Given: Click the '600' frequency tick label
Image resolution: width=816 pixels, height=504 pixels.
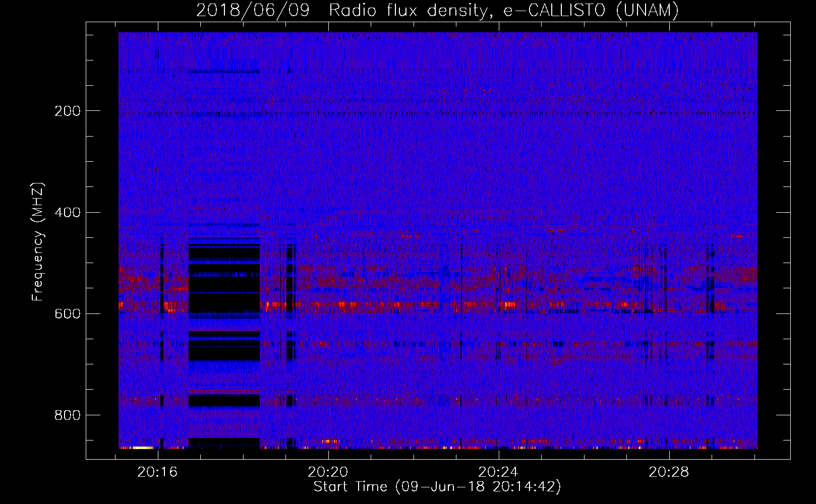Looking at the screenshot, I should pos(68,314).
